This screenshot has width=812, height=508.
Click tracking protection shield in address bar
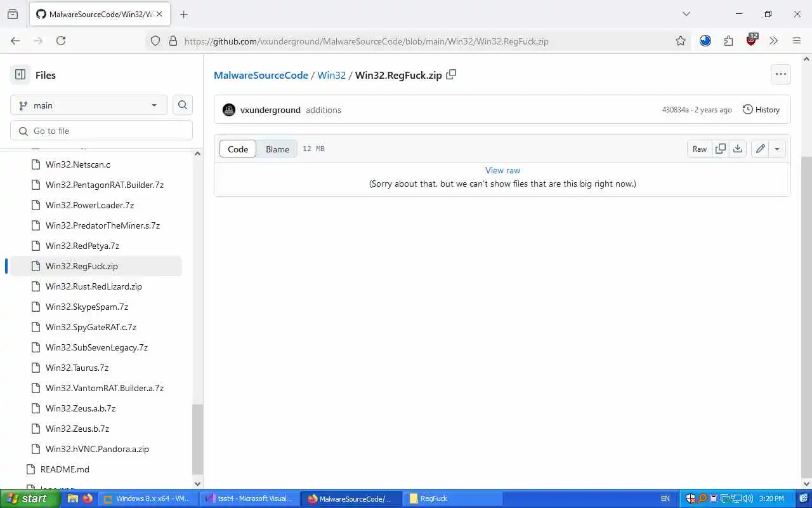[x=155, y=41]
